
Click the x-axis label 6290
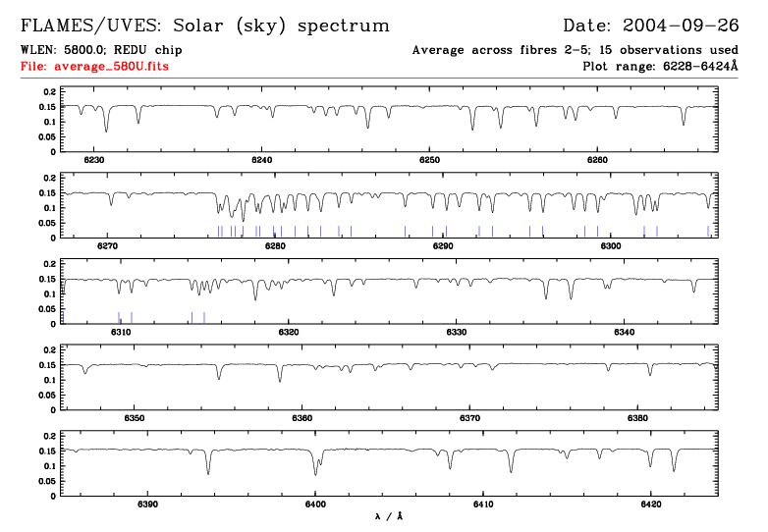point(443,246)
